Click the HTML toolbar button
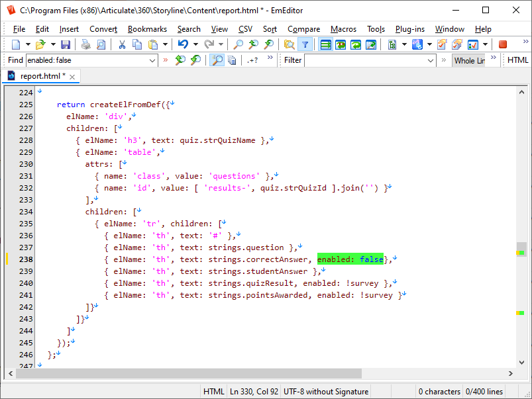 517,60
